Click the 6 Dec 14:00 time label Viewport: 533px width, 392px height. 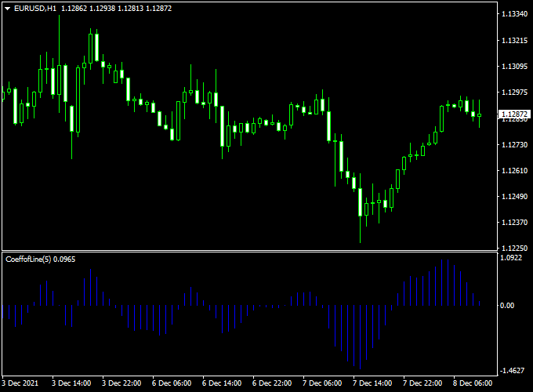tap(222, 383)
